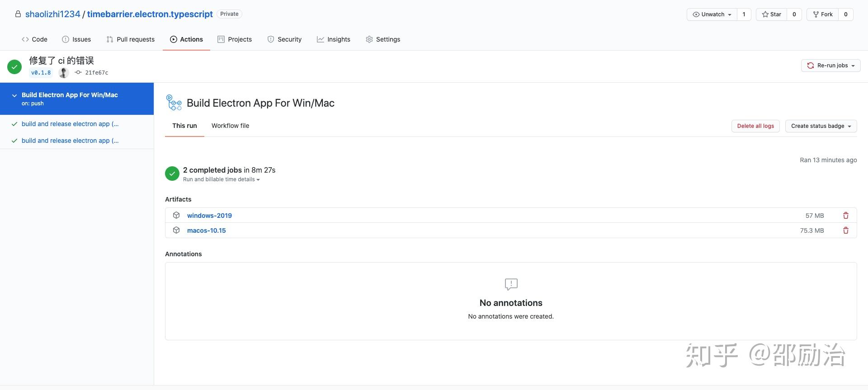The height and width of the screenshot is (390, 868).
Task: Click the watchers count 1
Action: (744, 14)
